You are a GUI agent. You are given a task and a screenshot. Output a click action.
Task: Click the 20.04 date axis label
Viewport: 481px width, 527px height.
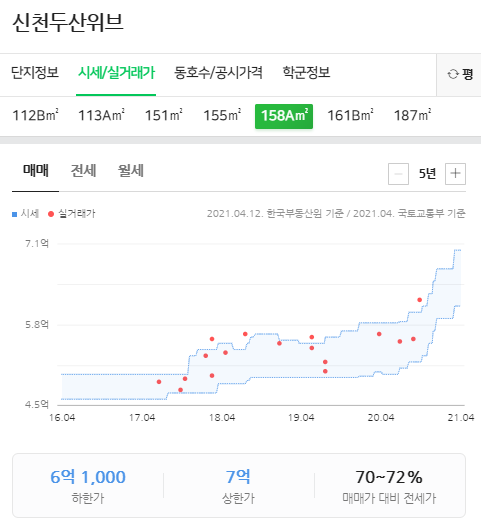click(x=381, y=418)
